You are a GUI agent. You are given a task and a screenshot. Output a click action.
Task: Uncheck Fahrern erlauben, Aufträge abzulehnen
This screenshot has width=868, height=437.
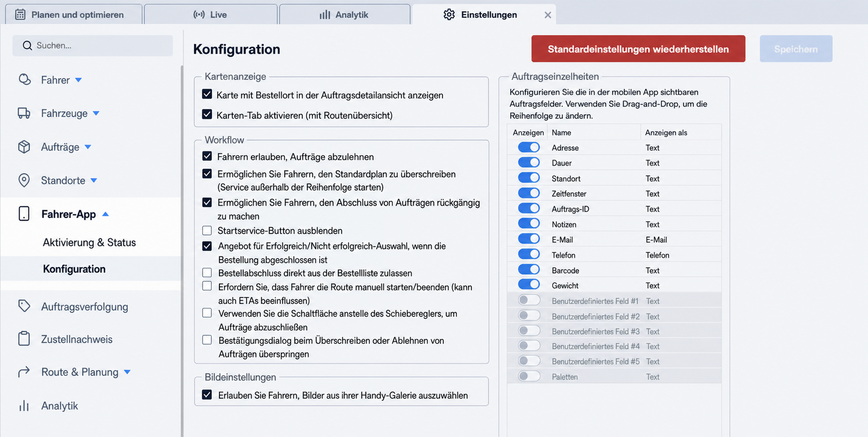pyautogui.click(x=207, y=156)
